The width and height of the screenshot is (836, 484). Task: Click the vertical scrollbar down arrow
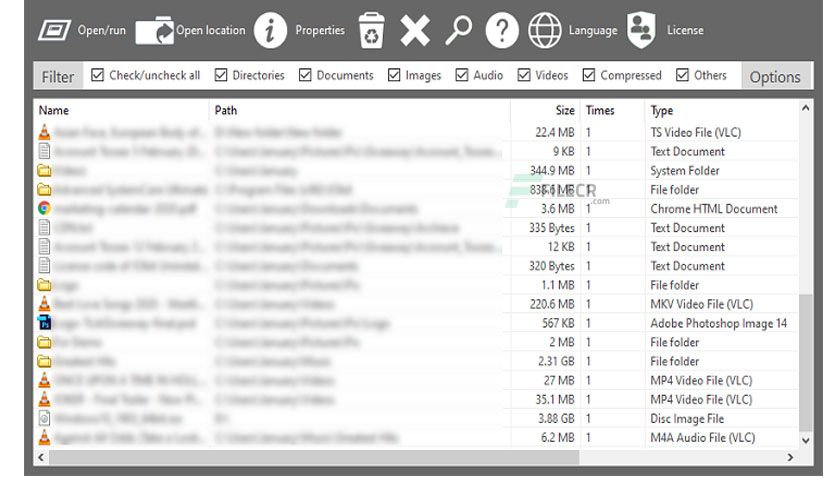(x=806, y=440)
